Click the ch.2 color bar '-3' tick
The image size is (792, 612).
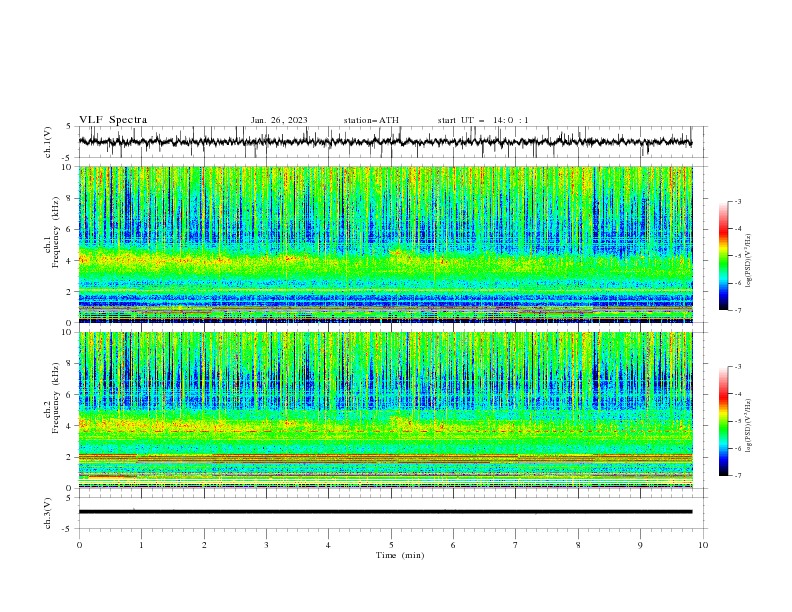coord(738,367)
